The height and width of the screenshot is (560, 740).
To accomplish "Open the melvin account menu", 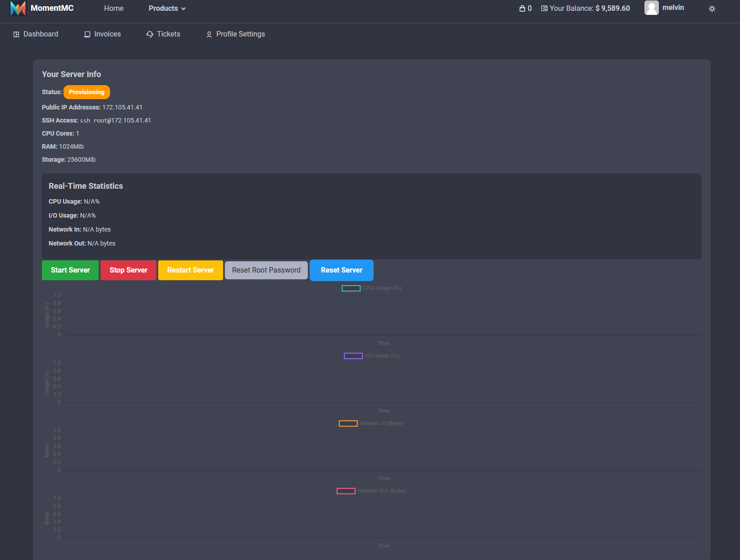I will tap(673, 8).
